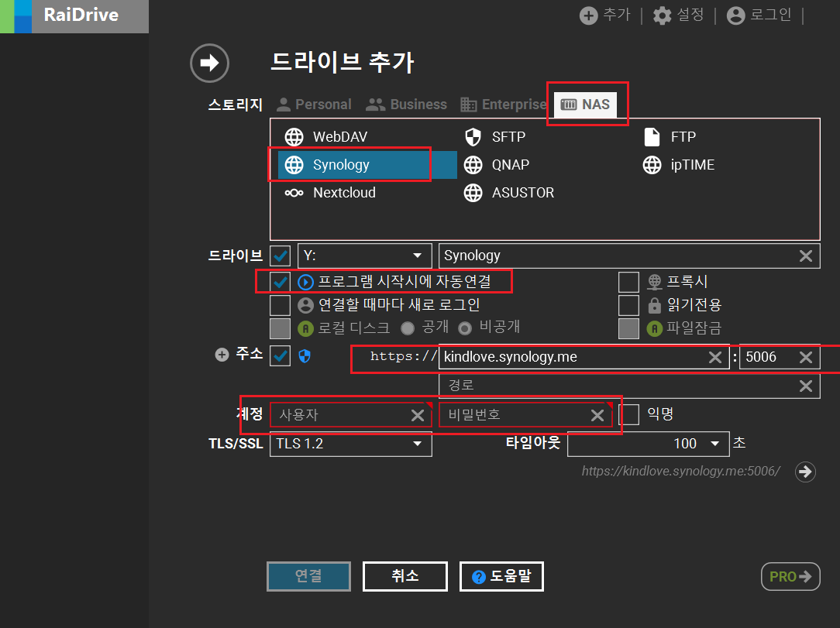The image size is (840, 628).
Task: Open the 타임아웃 100 dropdown
Action: coord(649,444)
